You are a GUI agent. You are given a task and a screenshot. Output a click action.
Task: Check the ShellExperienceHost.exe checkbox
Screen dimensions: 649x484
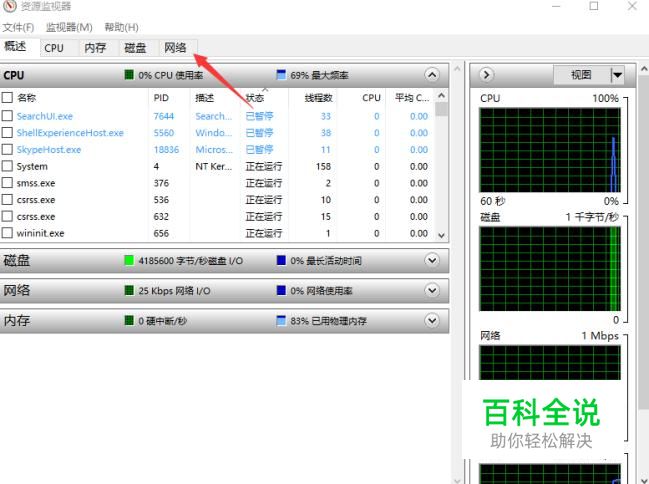pyautogui.click(x=7, y=132)
